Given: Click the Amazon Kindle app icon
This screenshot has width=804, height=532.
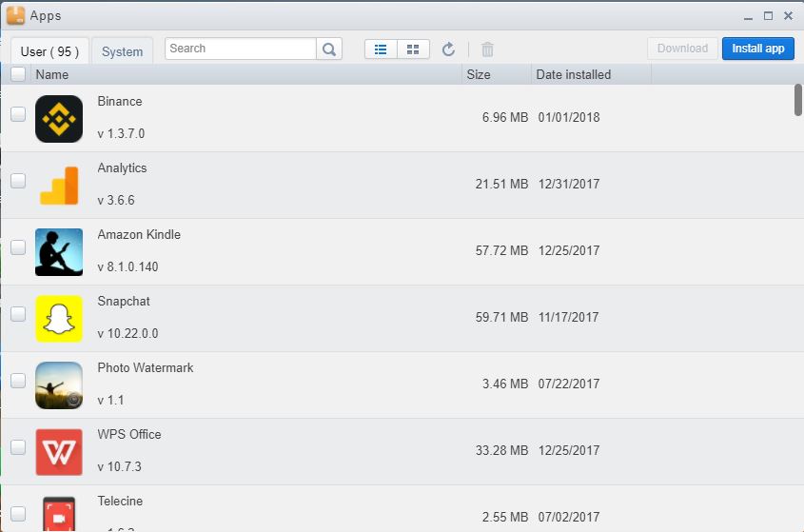Looking at the screenshot, I should tap(59, 252).
